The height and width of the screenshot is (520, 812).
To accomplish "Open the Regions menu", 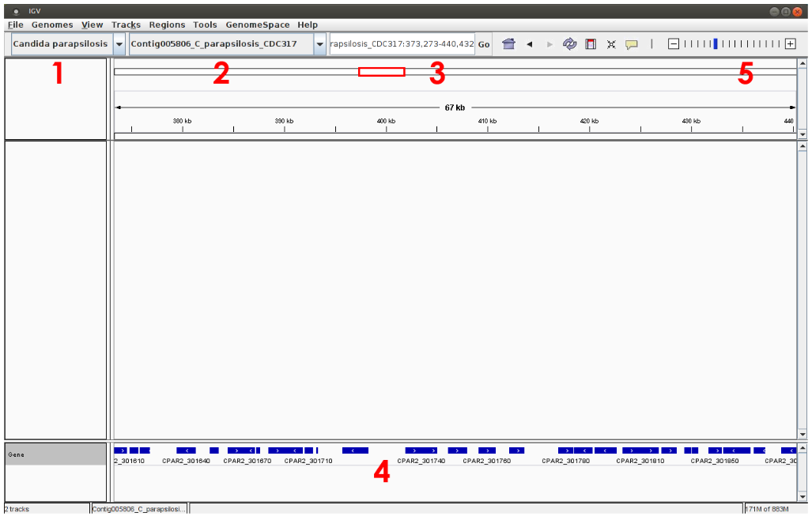I will [167, 24].
